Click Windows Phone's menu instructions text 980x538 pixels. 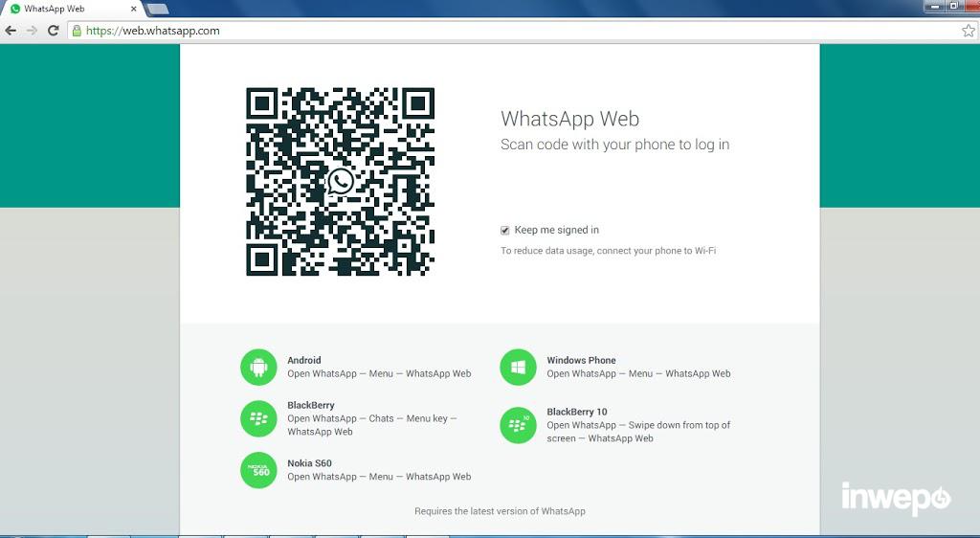tap(638, 373)
